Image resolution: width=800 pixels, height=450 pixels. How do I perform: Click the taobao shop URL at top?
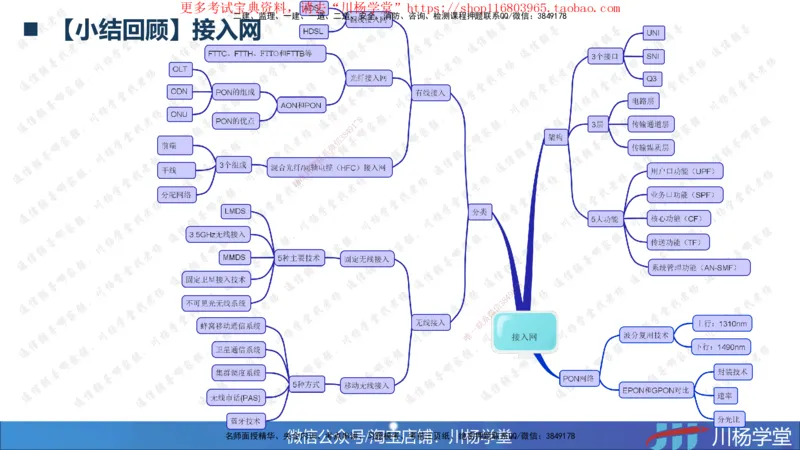click(x=490, y=8)
